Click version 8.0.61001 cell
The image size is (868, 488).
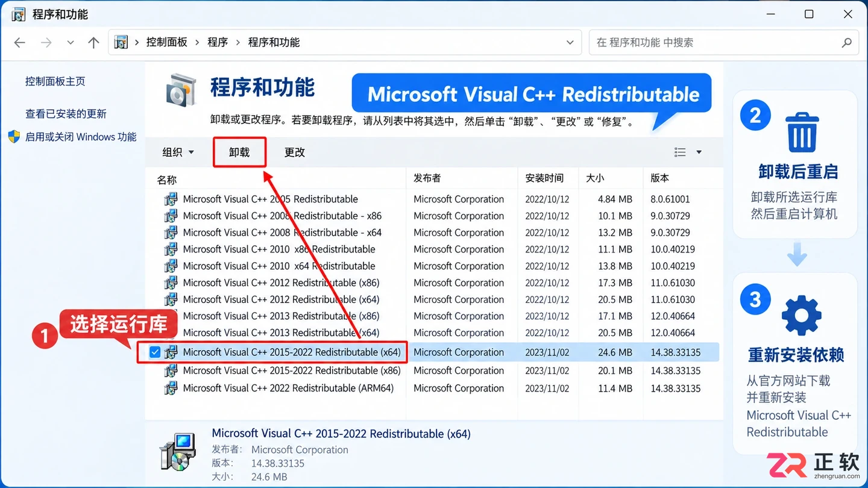click(x=670, y=199)
